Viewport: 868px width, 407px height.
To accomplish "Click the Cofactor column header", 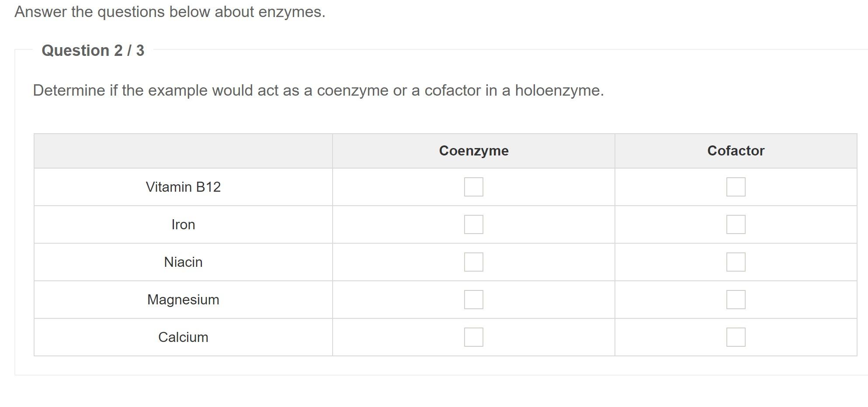I will pyautogui.click(x=736, y=151).
